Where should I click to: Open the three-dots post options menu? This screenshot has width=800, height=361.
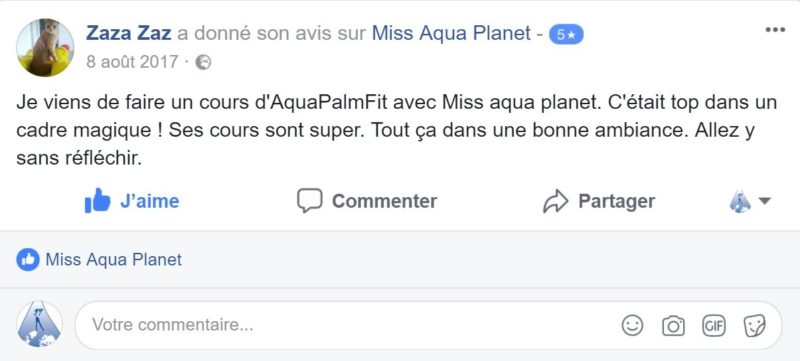(775, 30)
